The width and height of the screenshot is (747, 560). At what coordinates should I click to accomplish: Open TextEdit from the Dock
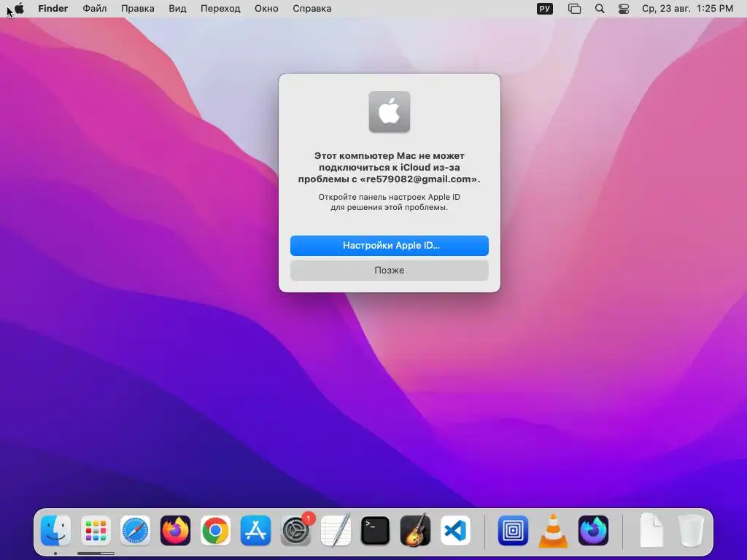click(x=336, y=530)
